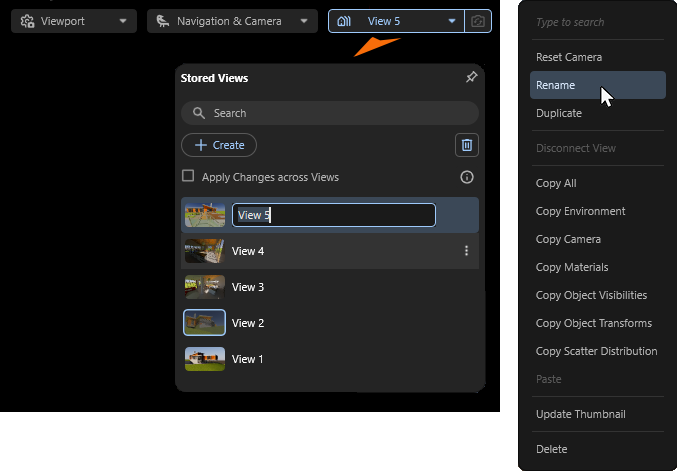
Task: Pin the Stored Views panel
Action: 471,77
